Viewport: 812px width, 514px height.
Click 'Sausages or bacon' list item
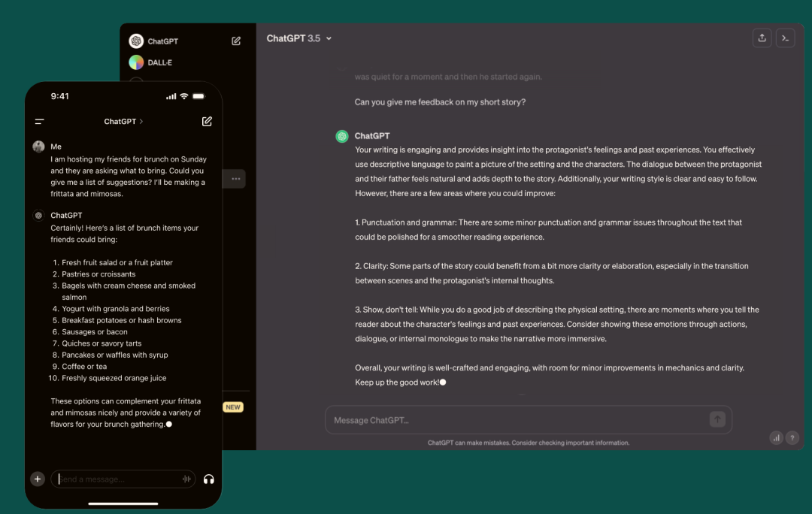coord(94,332)
